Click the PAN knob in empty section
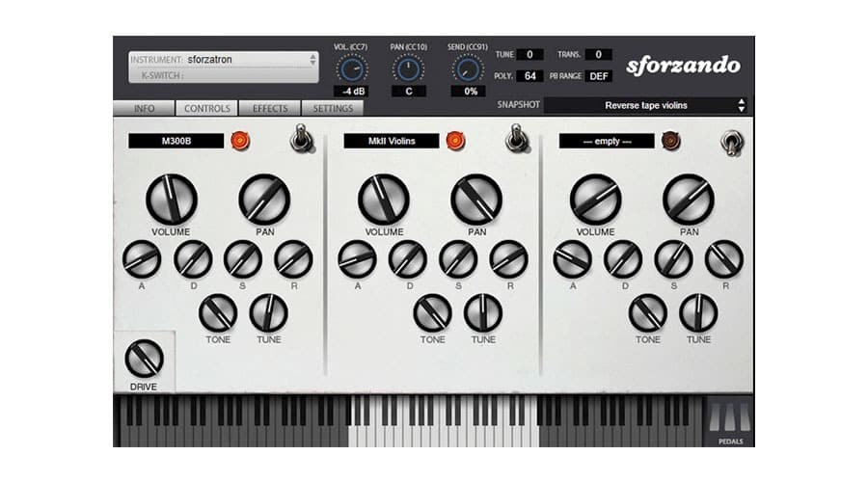This screenshot has height=482, width=868. 689,200
